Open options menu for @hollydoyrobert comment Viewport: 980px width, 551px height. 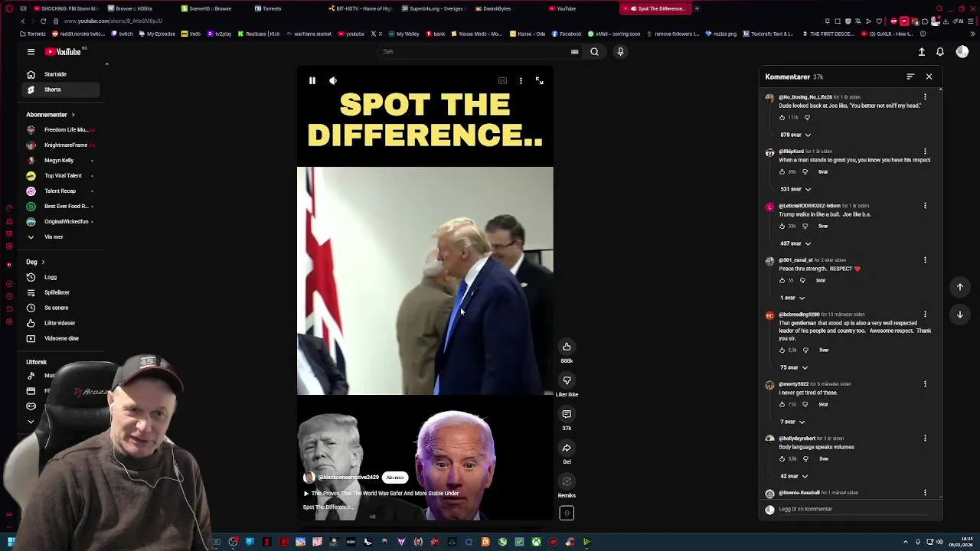[x=925, y=439]
